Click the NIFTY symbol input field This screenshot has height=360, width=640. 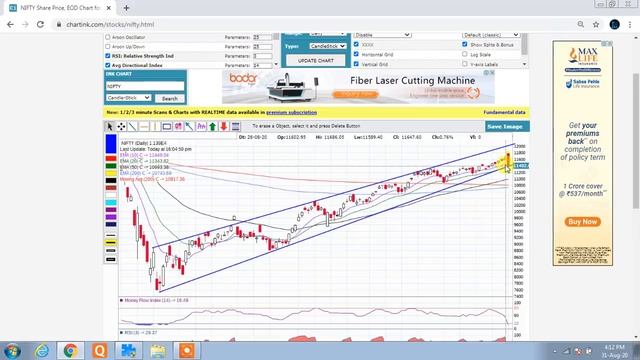click(145, 86)
